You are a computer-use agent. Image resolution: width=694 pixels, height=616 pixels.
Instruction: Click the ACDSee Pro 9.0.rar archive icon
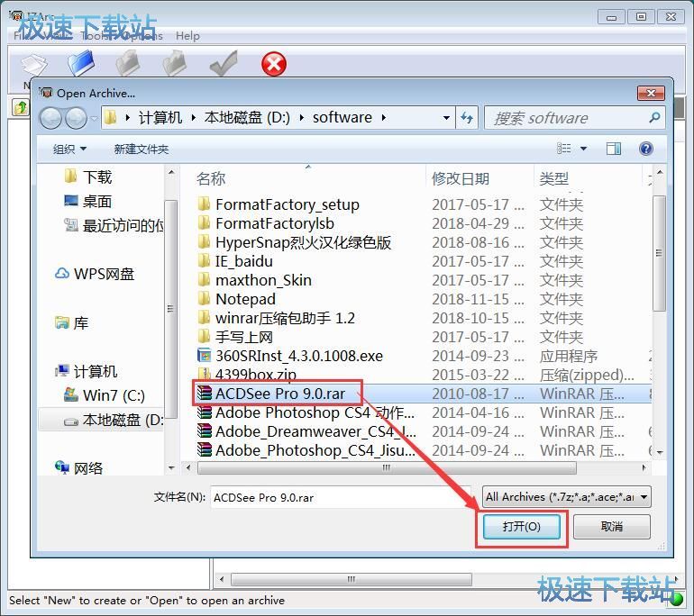[x=204, y=394]
